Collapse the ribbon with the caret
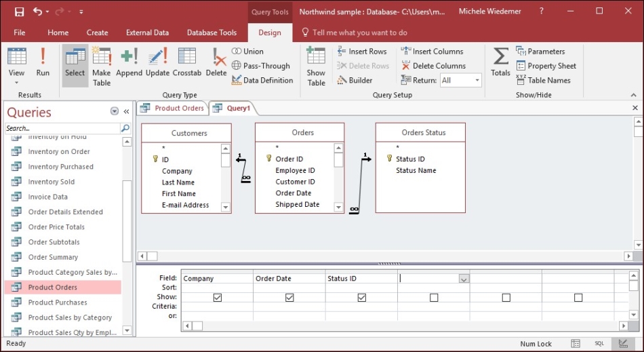644x352 pixels. 633,95
